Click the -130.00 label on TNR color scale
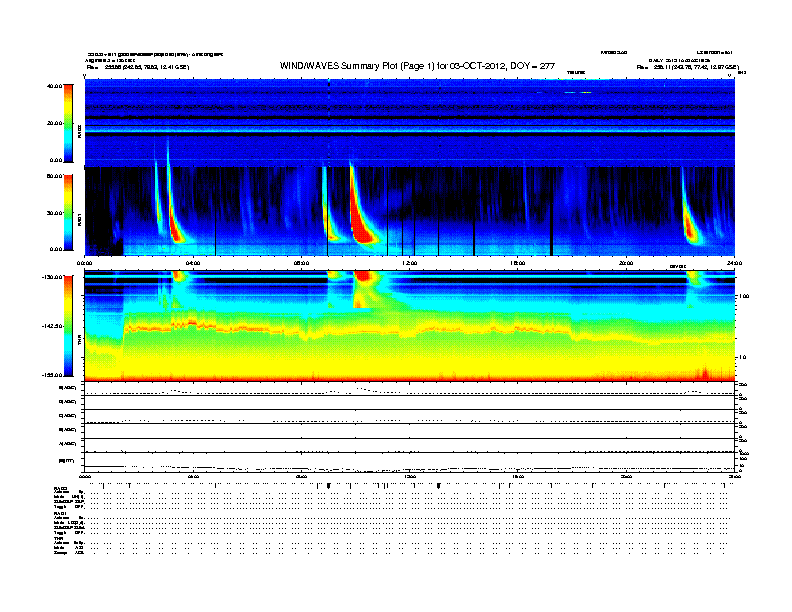This screenshot has width=792, height=612. [53, 277]
